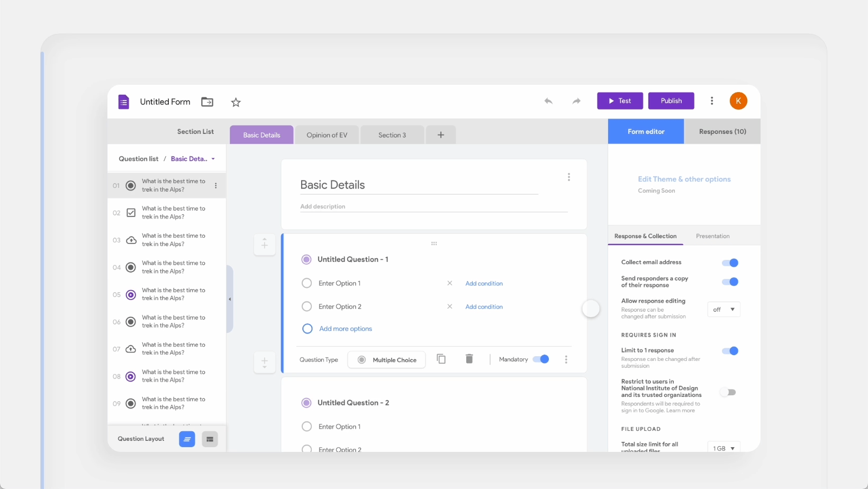Viewport: 868px width, 489px height.
Task: Switch to the Section 3 tab
Action: pos(392,135)
